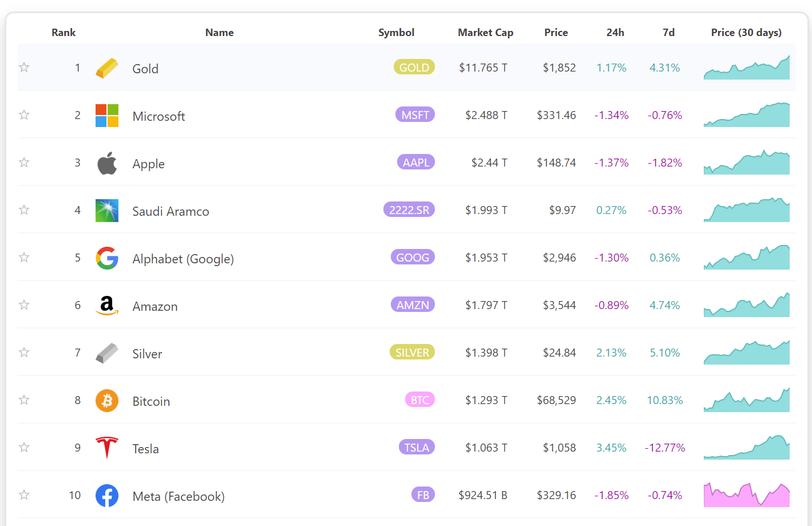Click the Microsoft logo icon
This screenshot has width=812, height=526.
click(107, 116)
